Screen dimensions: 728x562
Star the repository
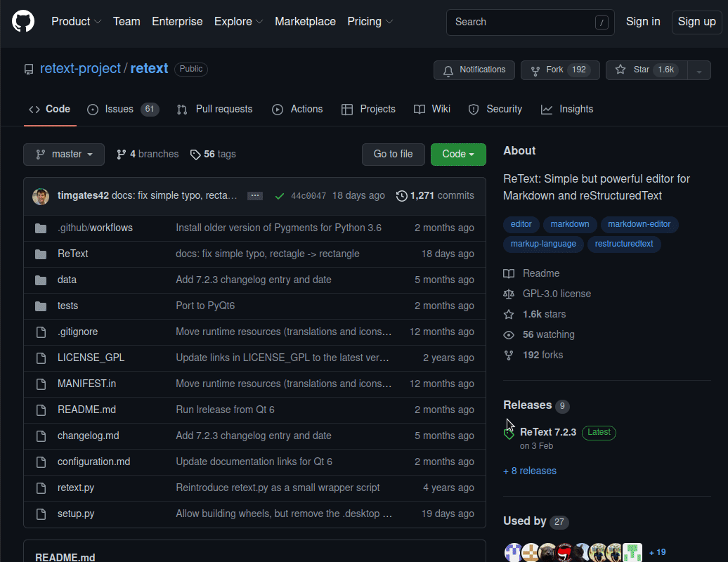click(x=646, y=70)
